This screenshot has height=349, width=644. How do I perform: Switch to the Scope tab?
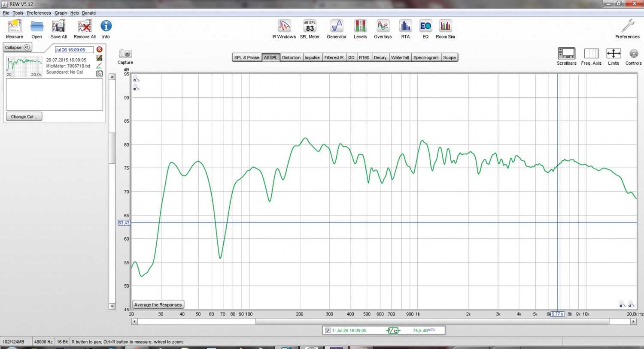450,57
